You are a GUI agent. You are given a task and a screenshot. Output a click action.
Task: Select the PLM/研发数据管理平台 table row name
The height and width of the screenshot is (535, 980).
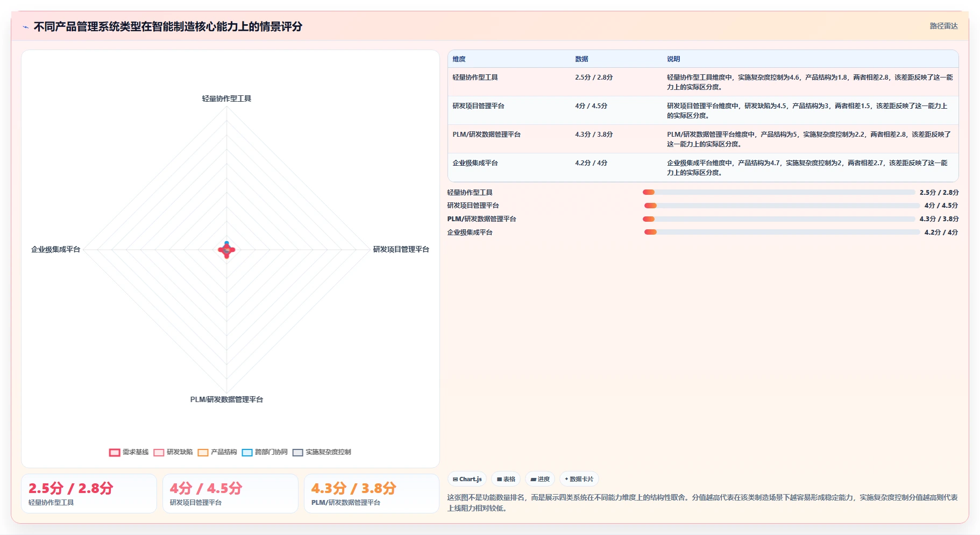(486, 135)
